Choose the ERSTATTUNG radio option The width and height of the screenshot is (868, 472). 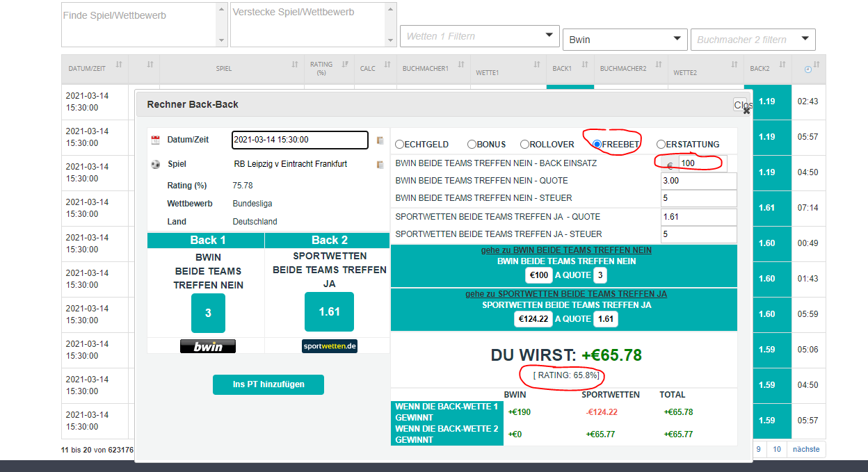coord(661,145)
